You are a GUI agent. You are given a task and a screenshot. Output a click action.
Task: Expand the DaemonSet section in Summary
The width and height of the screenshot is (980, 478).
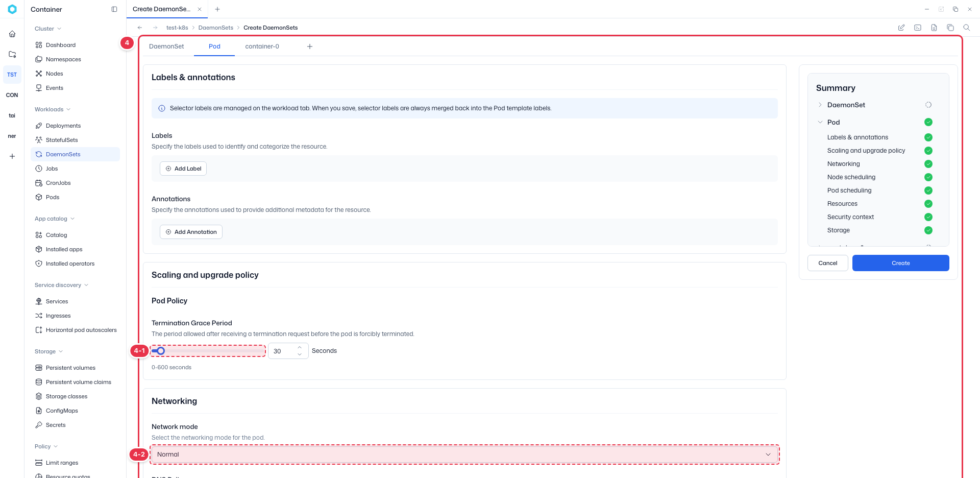[x=820, y=105]
